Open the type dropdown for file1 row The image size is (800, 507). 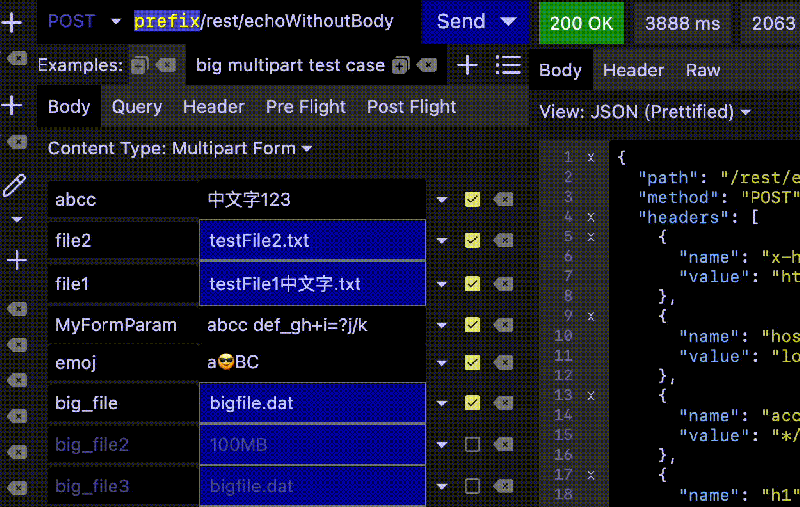tap(442, 284)
